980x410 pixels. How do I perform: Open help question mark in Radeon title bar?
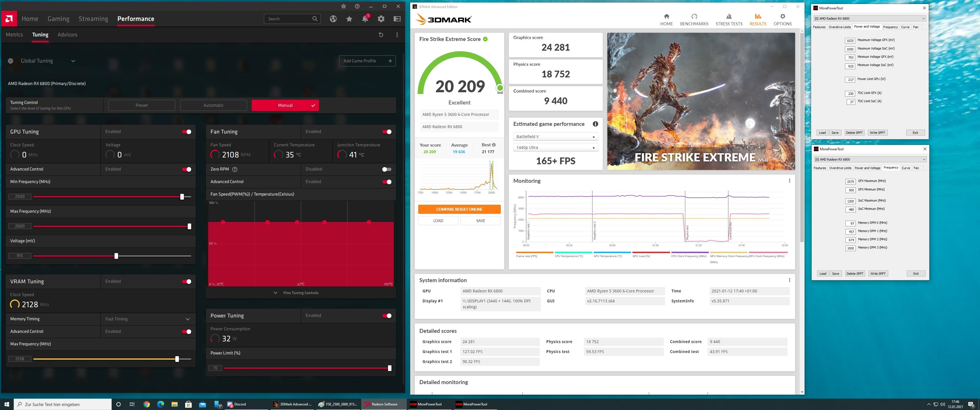pyautogui.click(x=357, y=7)
